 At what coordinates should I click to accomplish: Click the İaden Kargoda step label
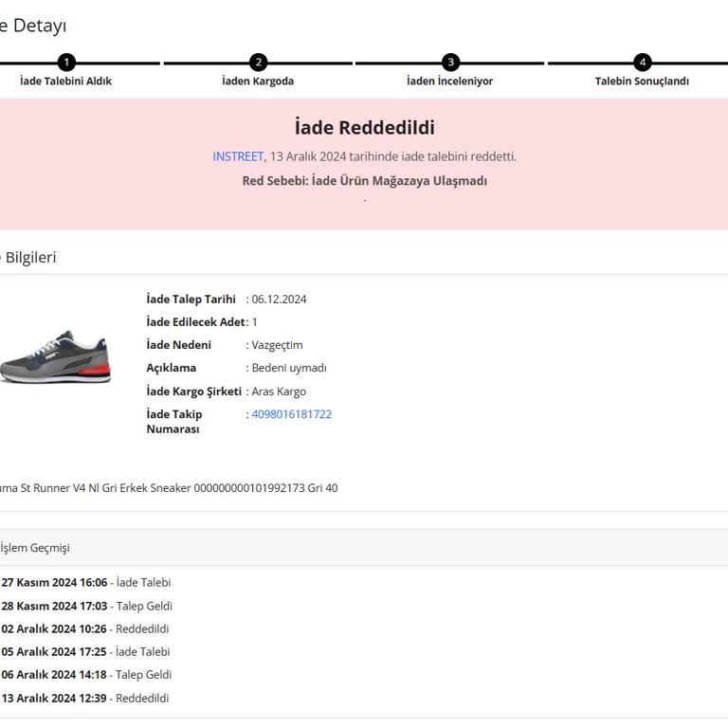[258, 81]
